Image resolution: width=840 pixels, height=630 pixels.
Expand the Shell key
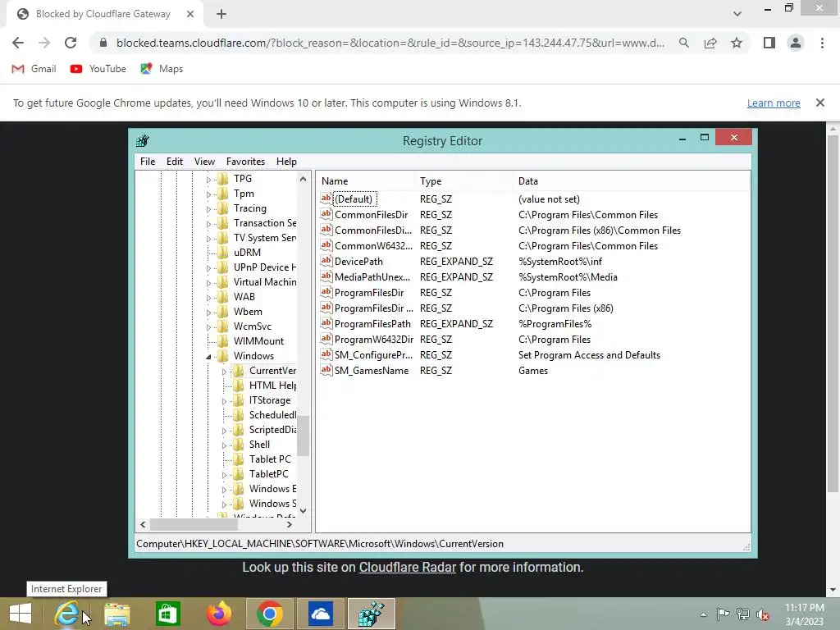click(225, 445)
